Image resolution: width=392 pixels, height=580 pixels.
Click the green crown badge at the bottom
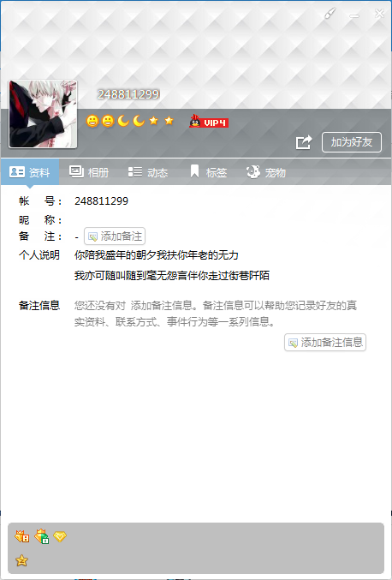click(41, 536)
